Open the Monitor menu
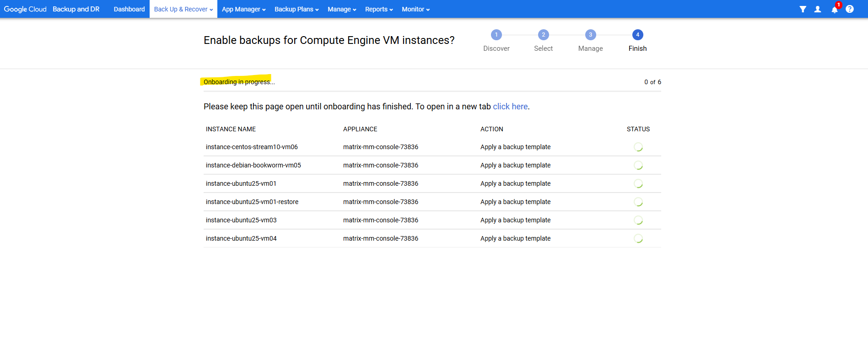This screenshot has width=868, height=339. [415, 9]
